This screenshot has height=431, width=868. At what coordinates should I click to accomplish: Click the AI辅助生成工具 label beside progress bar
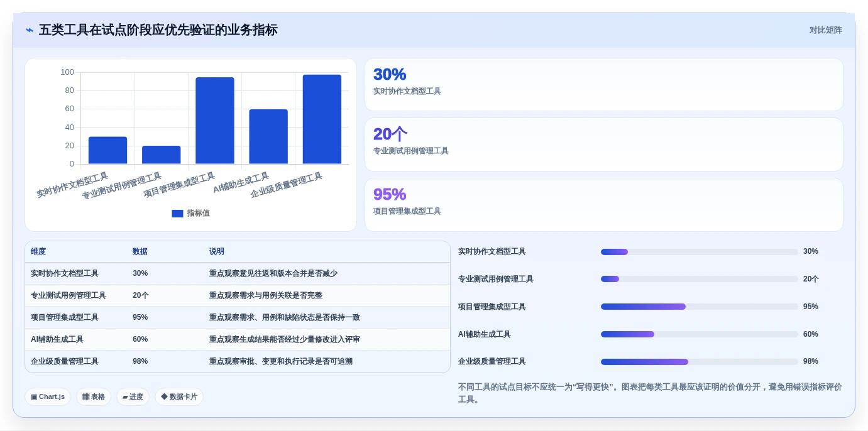coord(485,334)
